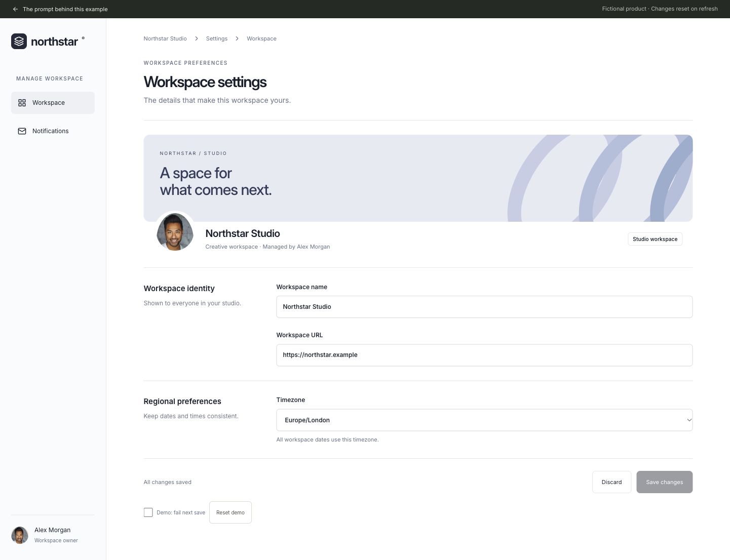The height and width of the screenshot is (560, 730).
Task: Click Alex Morgan's avatar in the sidebar footer
Action: [x=20, y=535]
